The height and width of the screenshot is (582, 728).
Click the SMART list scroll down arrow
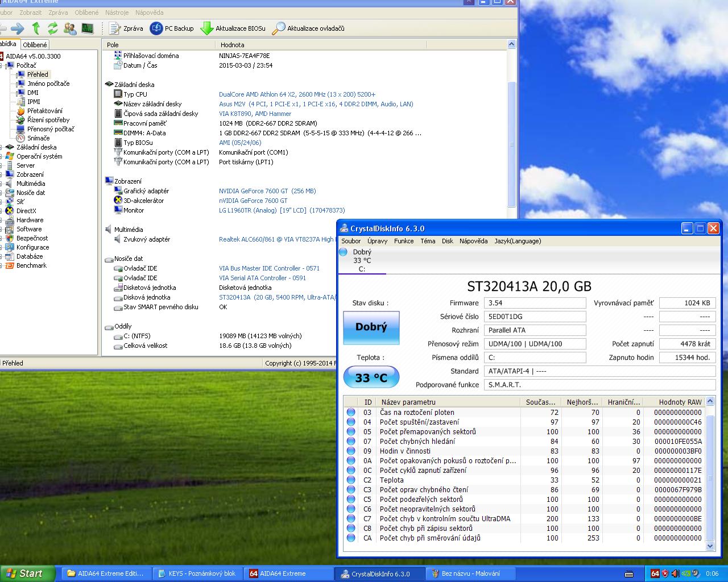pos(710,546)
